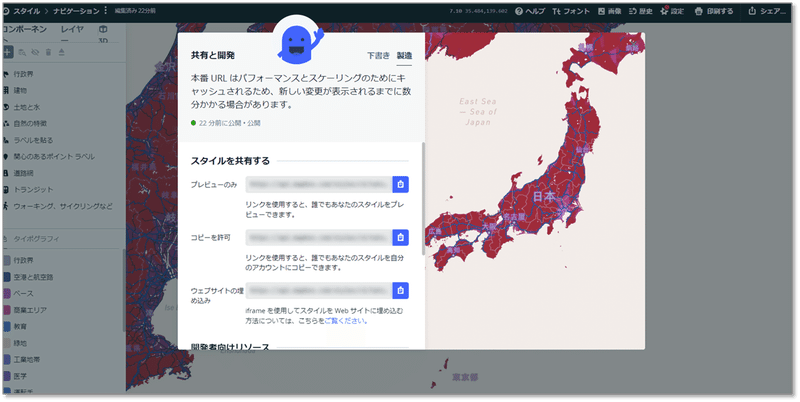Click the 緑地 color swatch
800x402 pixels.
7,343
